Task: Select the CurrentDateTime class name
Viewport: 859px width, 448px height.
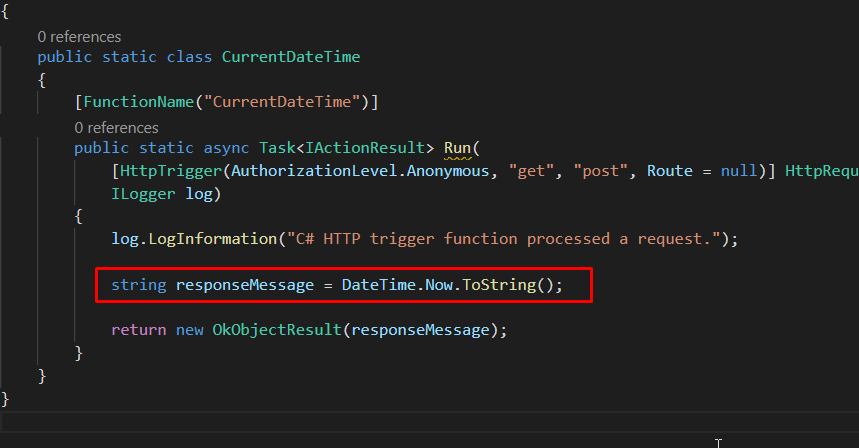Action: tap(291, 57)
